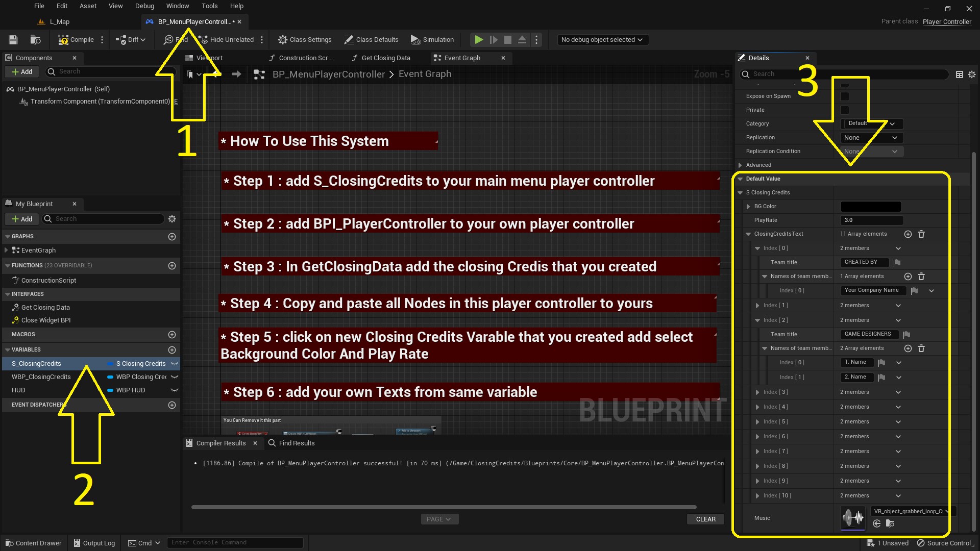Open Class Settings

click(305, 39)
